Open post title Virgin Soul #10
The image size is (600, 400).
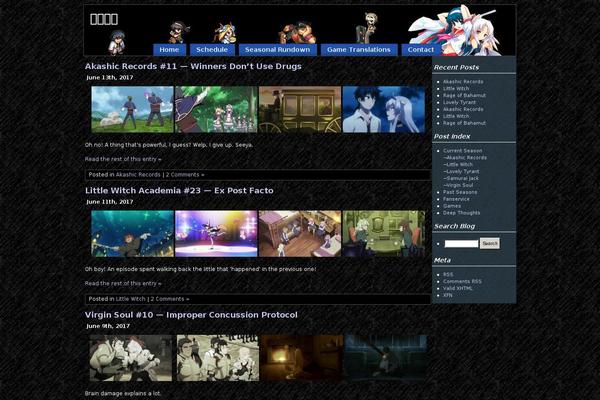[191, 315]
